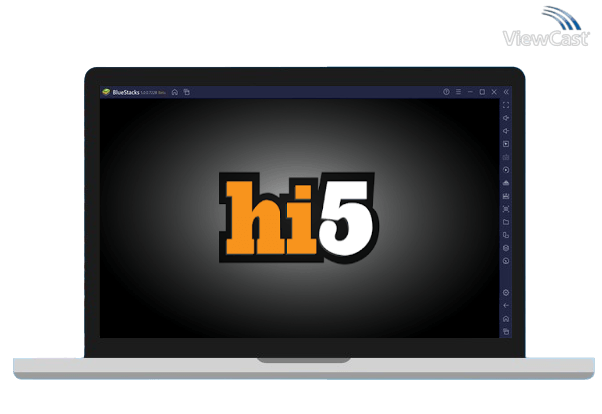Click the floppy-disk style icon in sidebar

(x=506, y=196)
